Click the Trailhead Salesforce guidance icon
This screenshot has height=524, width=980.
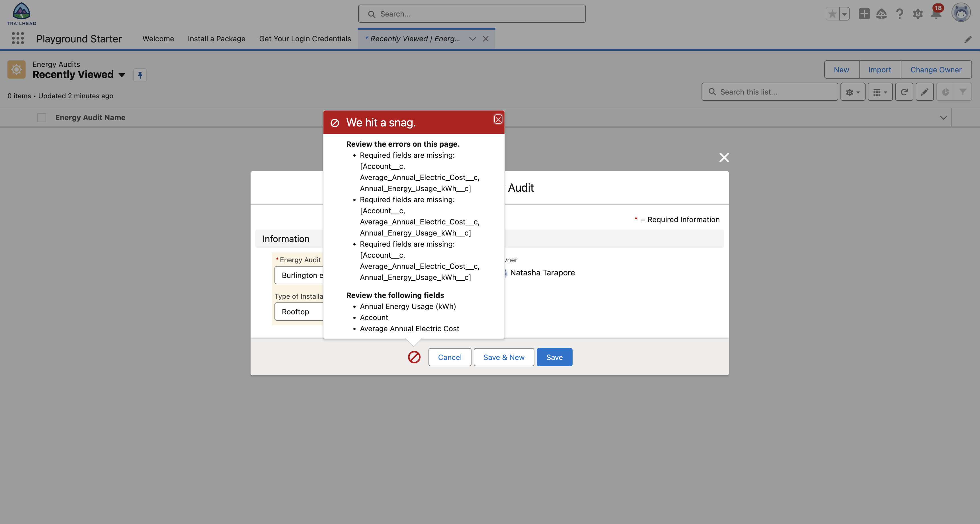coord(881,14)
